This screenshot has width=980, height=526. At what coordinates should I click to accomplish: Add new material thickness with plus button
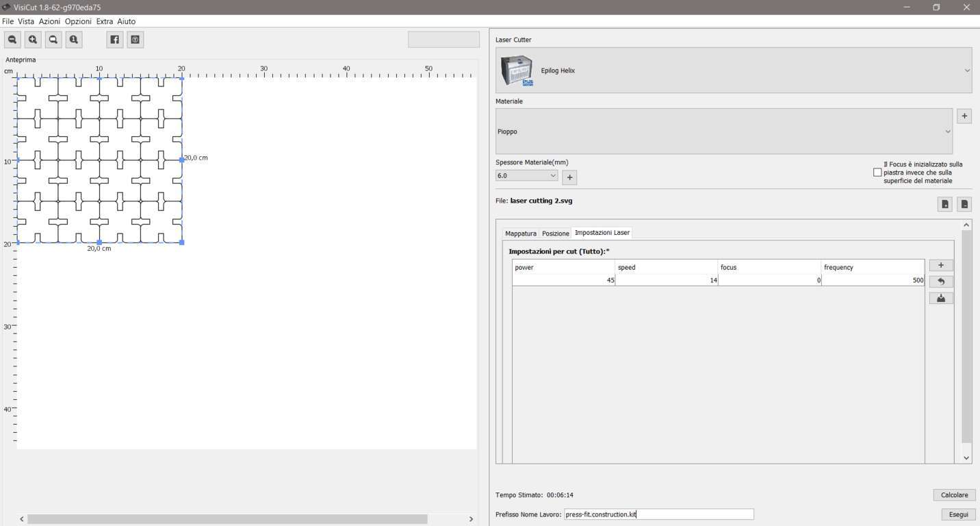pos(569,177)
